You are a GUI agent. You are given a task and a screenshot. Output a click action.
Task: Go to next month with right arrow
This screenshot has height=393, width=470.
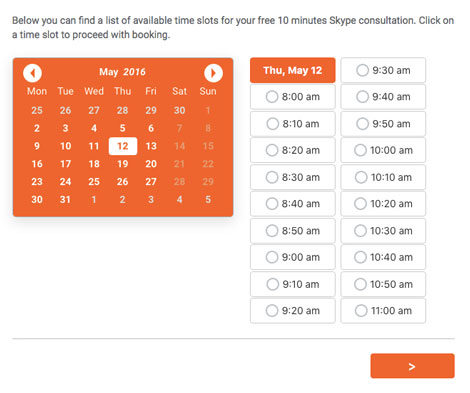213,73
